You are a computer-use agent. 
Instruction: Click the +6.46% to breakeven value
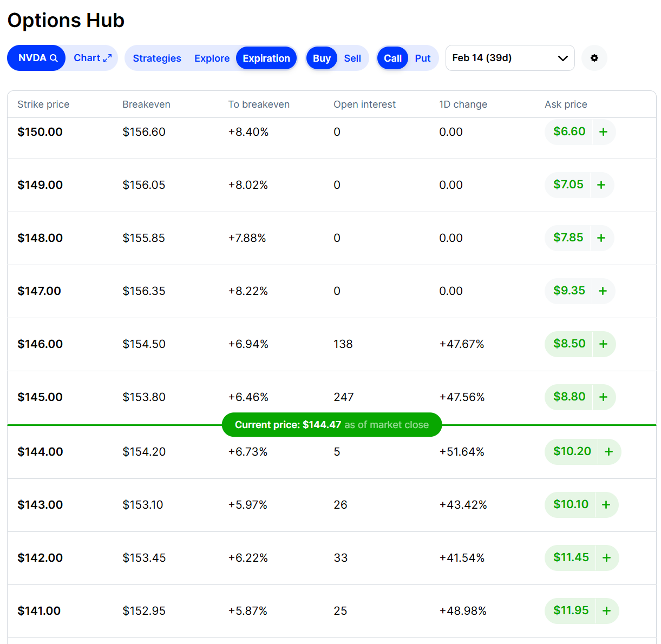[248, 397]
